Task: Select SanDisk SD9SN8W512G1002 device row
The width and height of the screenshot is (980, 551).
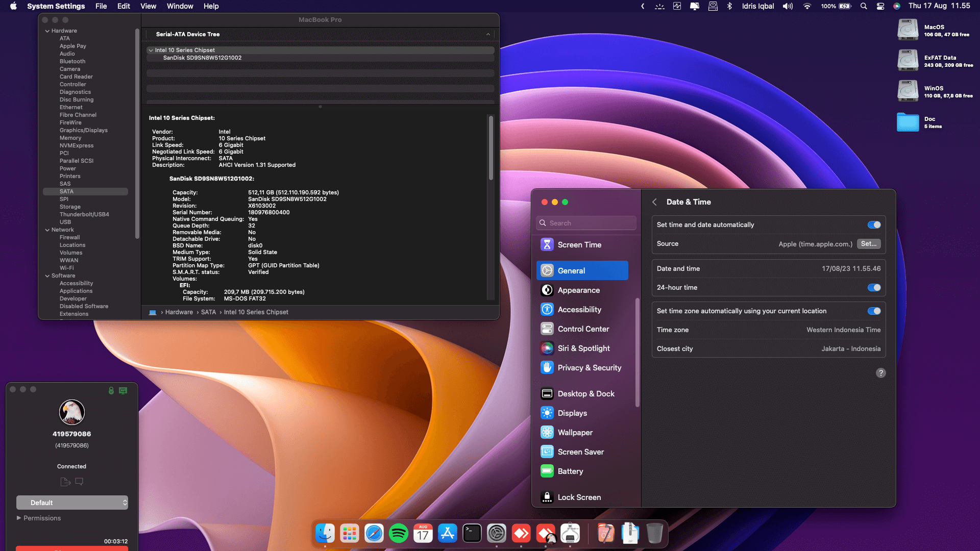Action: [x=320, y=58]
